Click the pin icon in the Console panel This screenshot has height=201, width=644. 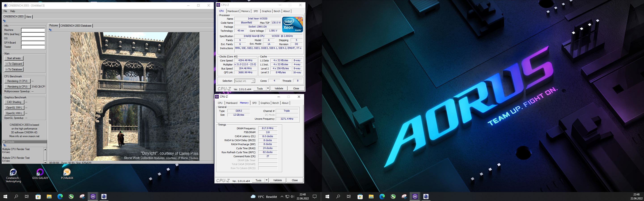[x=4, y=145]
